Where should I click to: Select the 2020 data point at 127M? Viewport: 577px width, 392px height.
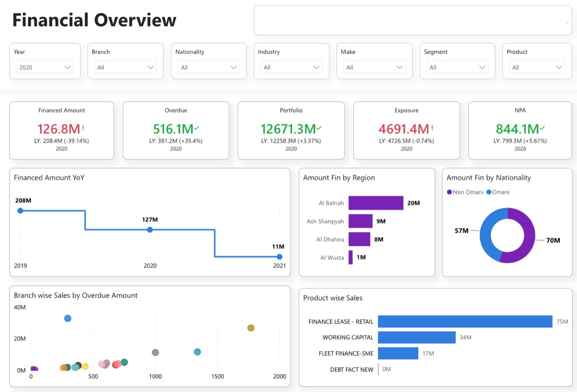[x=150, y=230]
